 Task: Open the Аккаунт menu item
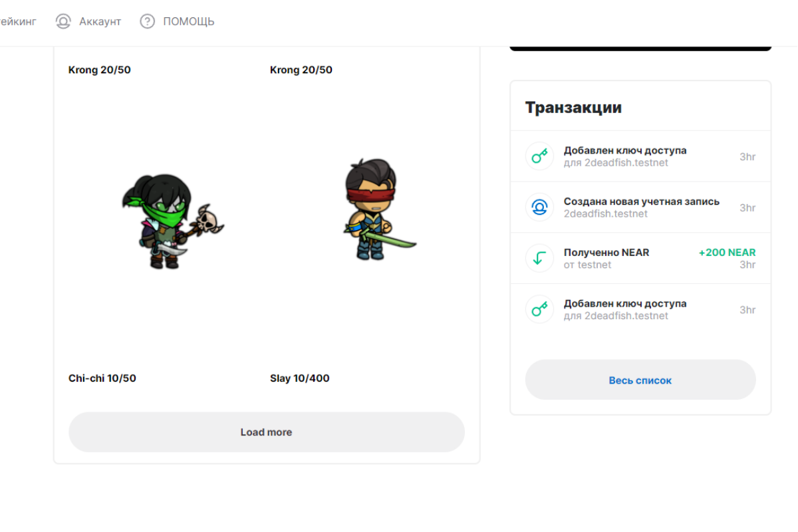point(88,21)
